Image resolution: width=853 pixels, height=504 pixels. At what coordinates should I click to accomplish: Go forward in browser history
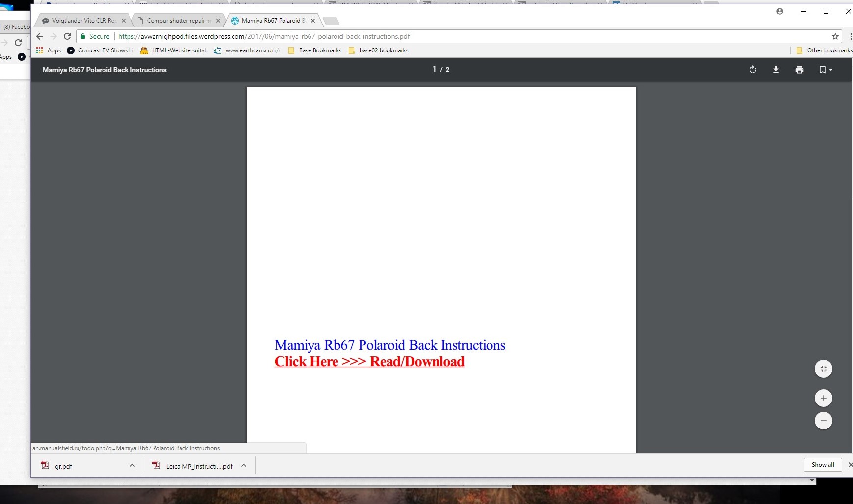click(x=53, y=36)
